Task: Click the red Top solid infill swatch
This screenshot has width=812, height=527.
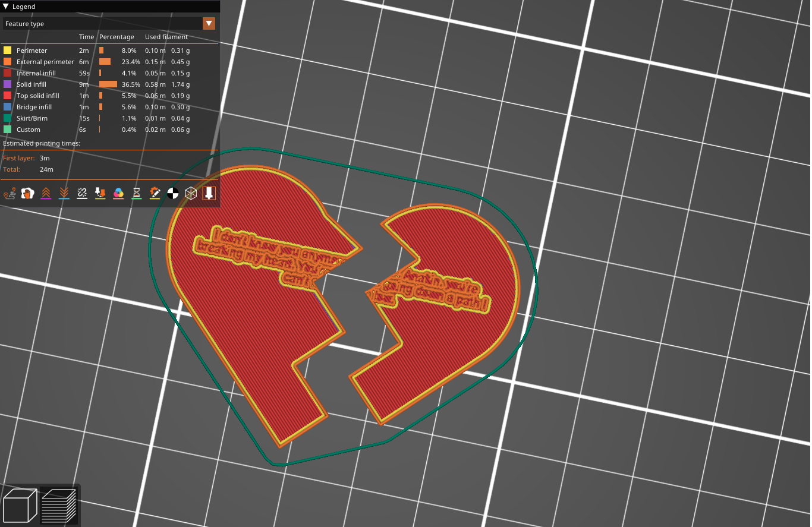Action: tap(7, 96)
